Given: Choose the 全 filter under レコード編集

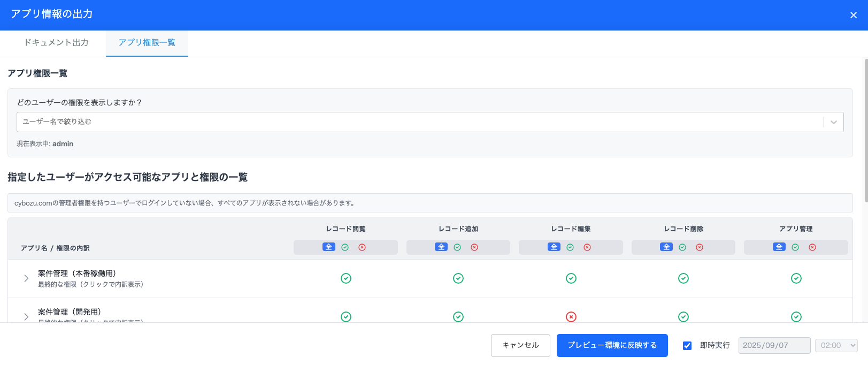Looking at the screenshot, I should 554,247.
